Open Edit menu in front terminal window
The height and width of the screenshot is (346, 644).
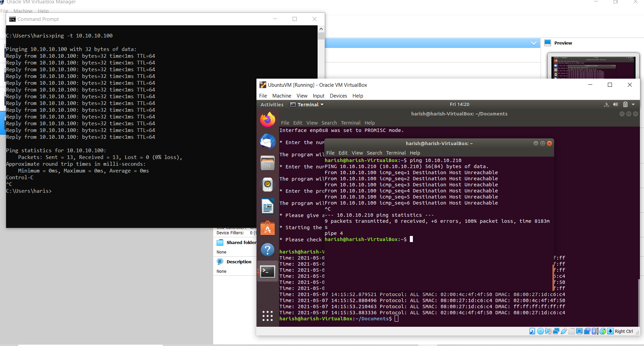coord(343,153)
